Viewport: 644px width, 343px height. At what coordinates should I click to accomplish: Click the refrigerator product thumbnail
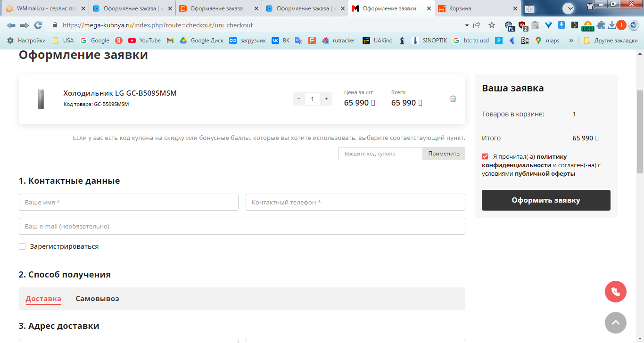coord(41,99)
